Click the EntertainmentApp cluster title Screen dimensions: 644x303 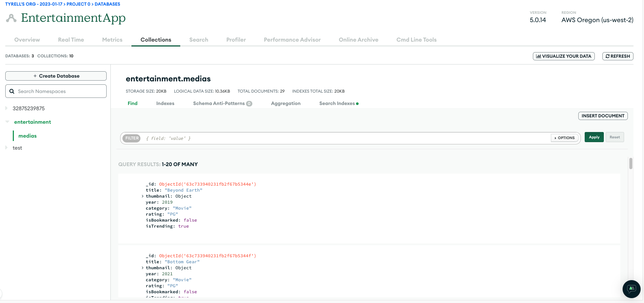coord(73,18)
